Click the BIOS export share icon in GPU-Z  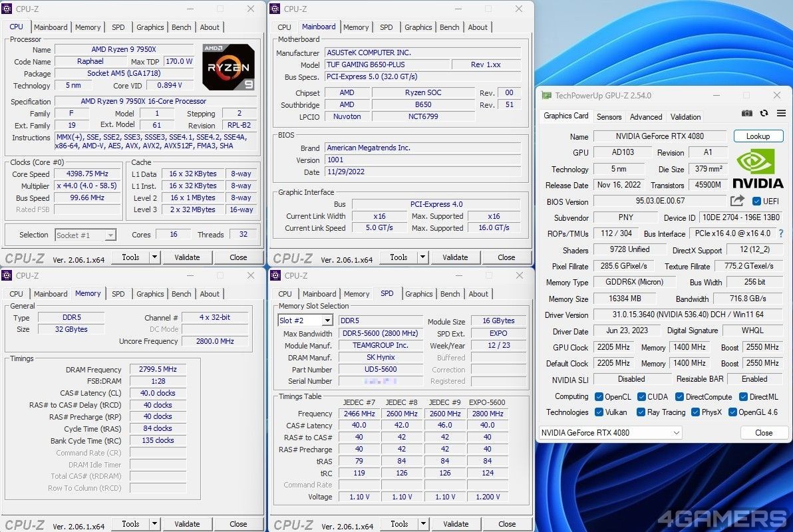[737, 201]
